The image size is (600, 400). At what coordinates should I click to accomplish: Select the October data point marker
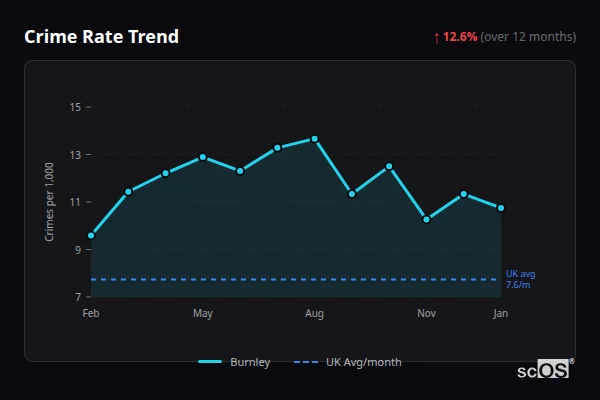pos(389,166)
